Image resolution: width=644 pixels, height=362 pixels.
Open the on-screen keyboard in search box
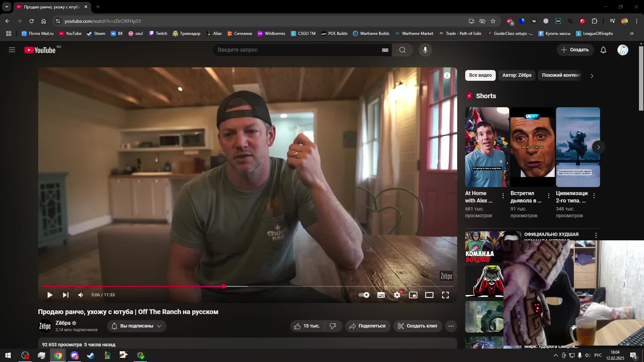click(385, 50)
